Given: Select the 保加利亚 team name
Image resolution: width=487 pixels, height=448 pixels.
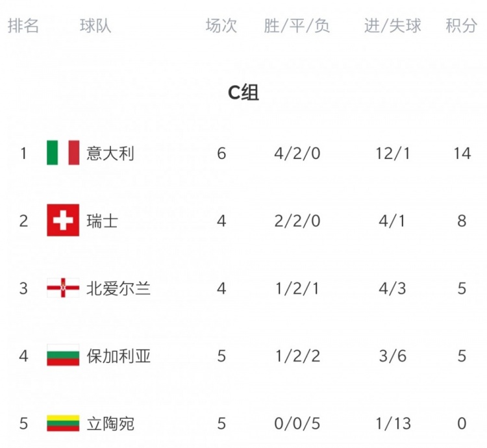Looking at the screenshot, I should [x=118, y=356].
